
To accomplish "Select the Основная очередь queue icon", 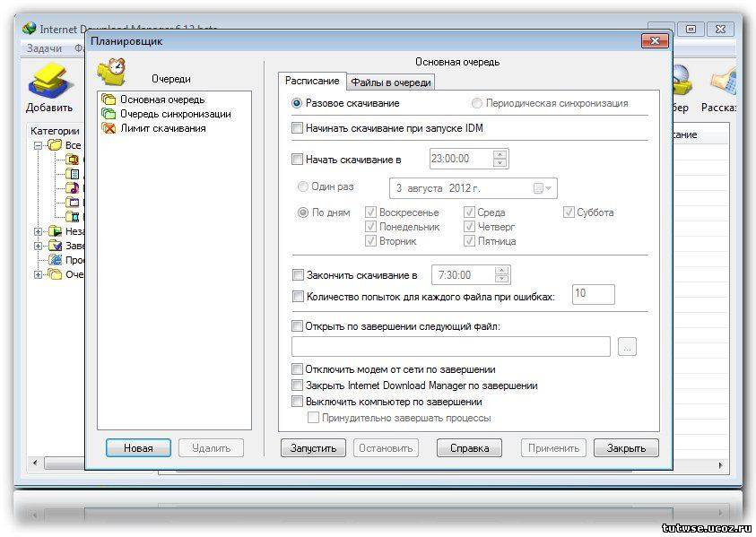I will tap(109, 100).
